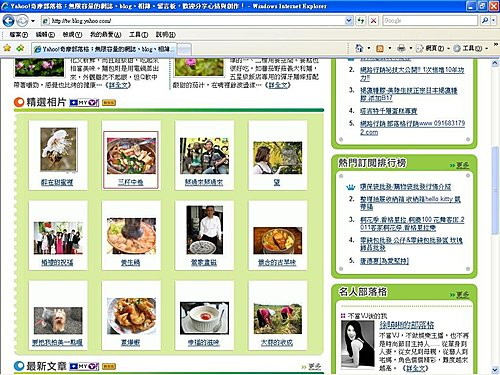Click the 望 caption link under woman photo
The height and width of the screenshot is (375, 500).
tap(277, 182)
